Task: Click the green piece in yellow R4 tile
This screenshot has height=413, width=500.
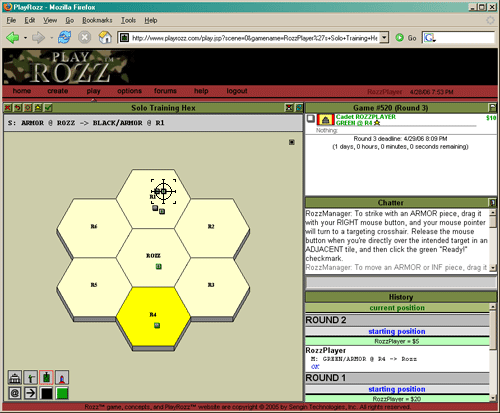Action: point(157,325)
